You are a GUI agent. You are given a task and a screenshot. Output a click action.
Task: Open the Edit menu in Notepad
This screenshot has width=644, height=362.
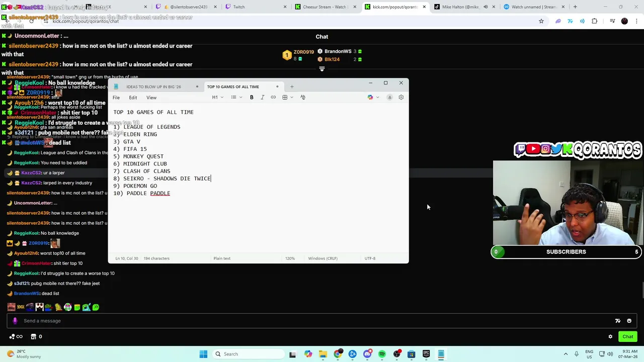point(133,98)
